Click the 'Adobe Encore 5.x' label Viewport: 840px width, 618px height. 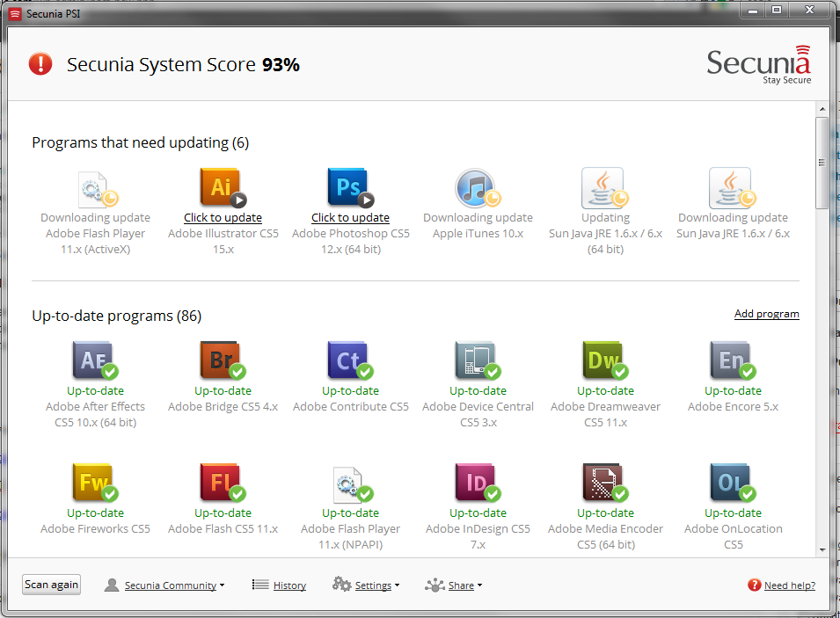click(x=733, y=406)
